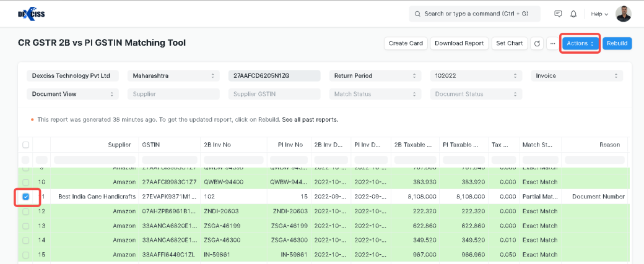Open the Maharashtra state dropdown
The width and height of the screenshot is (644, 264).
coord(173,76)
